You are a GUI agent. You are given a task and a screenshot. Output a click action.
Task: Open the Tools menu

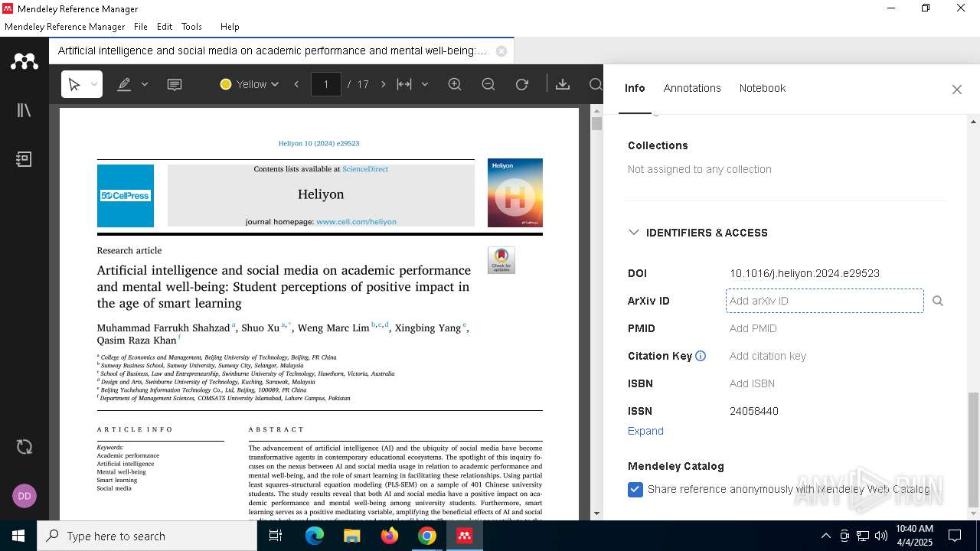coord(191,26)
